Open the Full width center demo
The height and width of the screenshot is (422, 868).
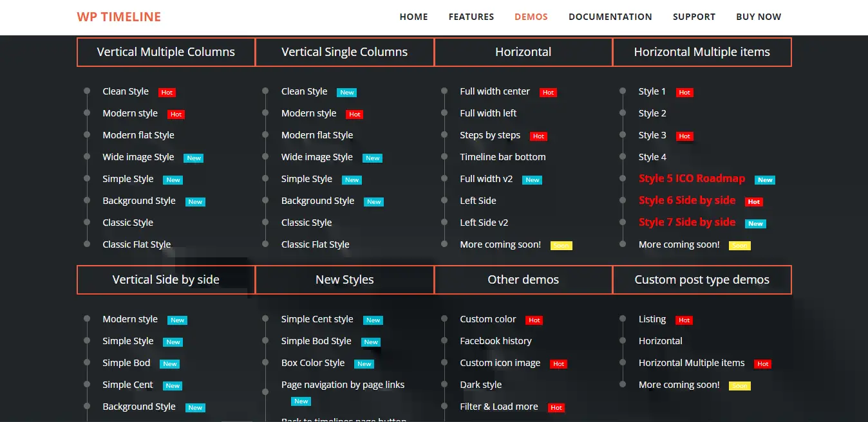point(495,91)
